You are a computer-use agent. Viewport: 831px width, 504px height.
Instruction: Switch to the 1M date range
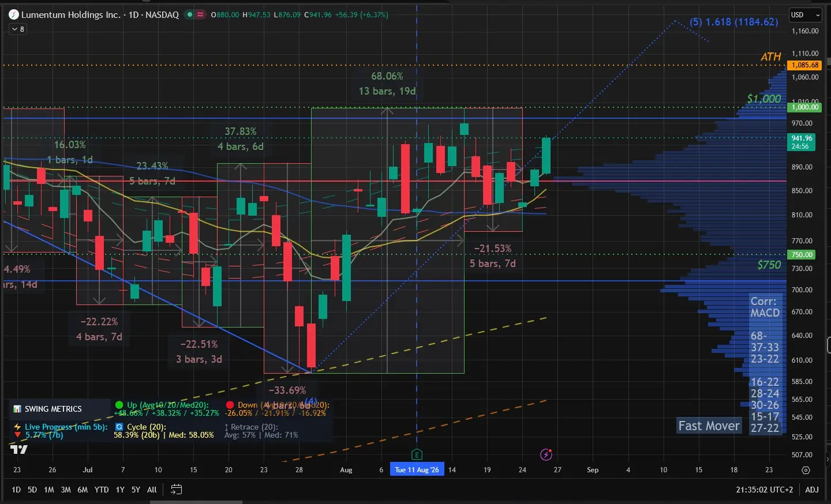(x=49, y=490)
